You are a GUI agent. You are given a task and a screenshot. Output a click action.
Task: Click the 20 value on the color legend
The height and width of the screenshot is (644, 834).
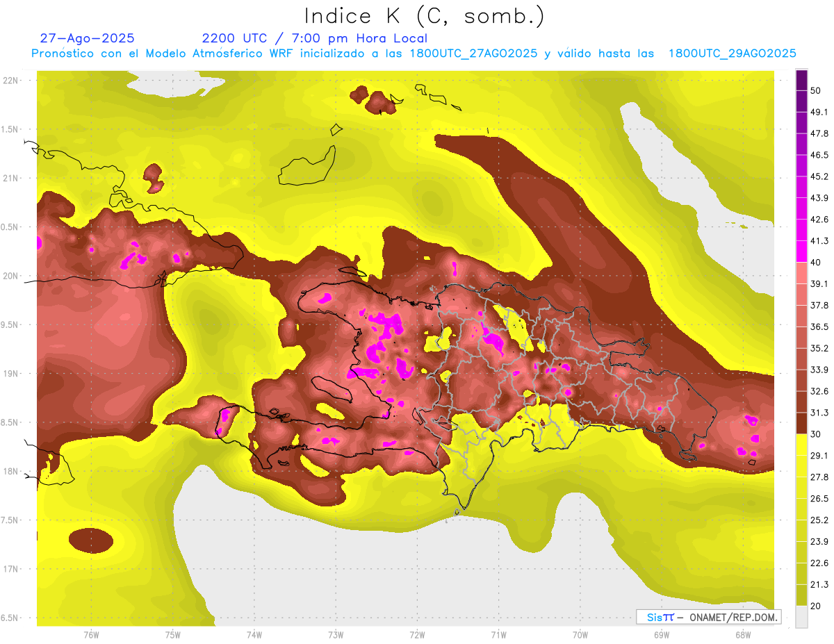click(817, 606)
